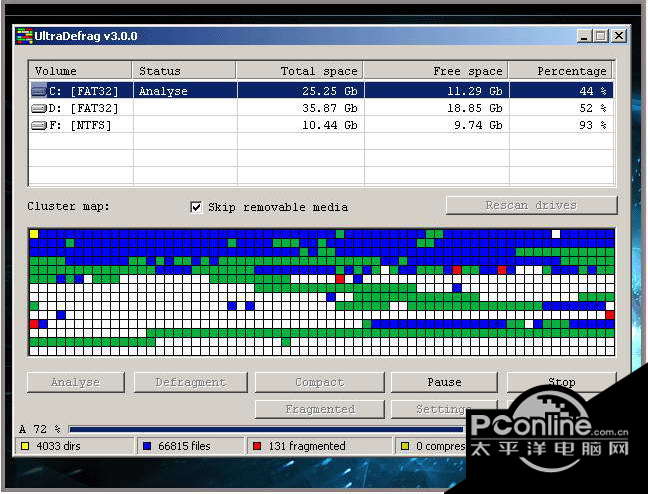
Task: Minimize the UltraDefrag window
Action: [584, 36]
